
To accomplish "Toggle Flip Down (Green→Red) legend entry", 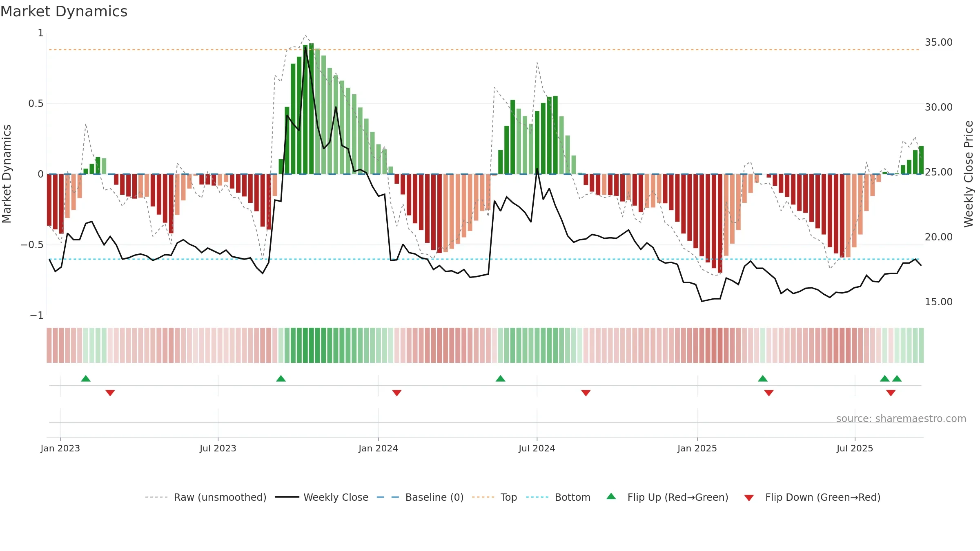I will pyautogui.click(x=812, y=497).
